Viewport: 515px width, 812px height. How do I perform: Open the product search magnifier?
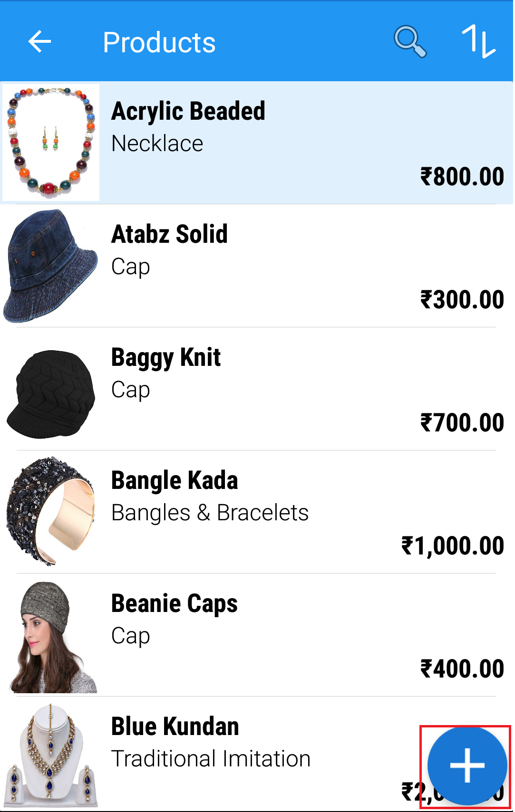(410, 42)
